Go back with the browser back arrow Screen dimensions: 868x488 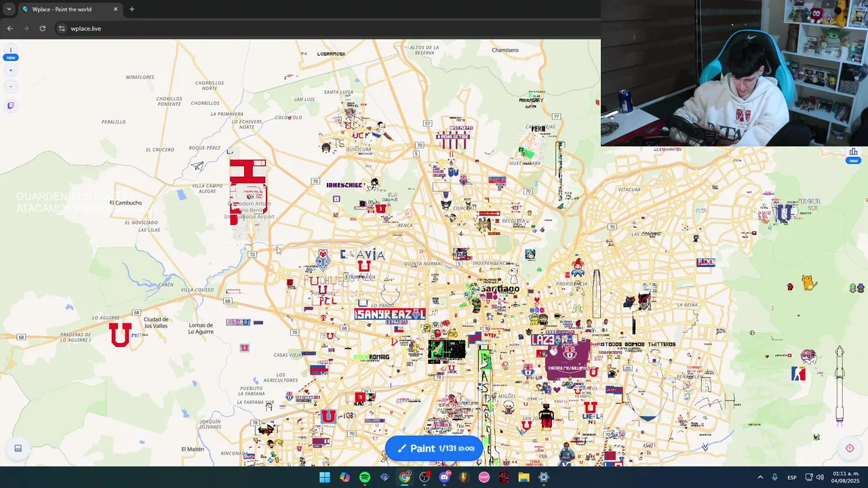9,28
